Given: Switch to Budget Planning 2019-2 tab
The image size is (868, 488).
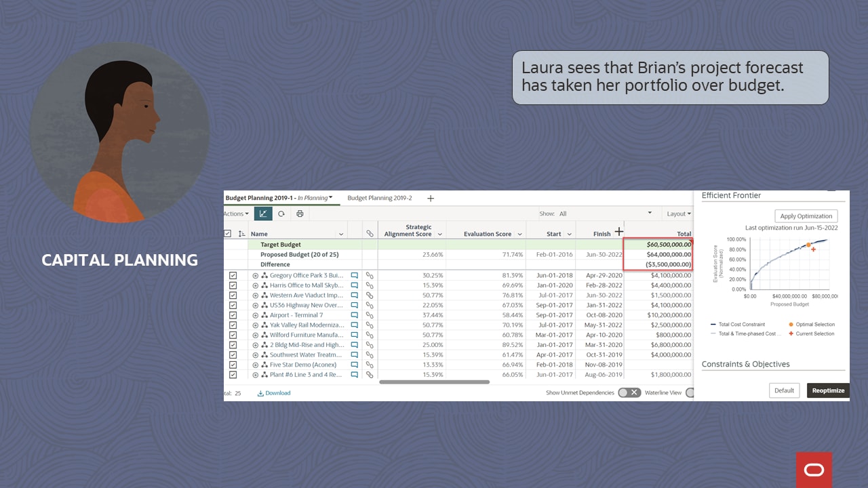Looking at the screenshot, I should pos(379,198).
